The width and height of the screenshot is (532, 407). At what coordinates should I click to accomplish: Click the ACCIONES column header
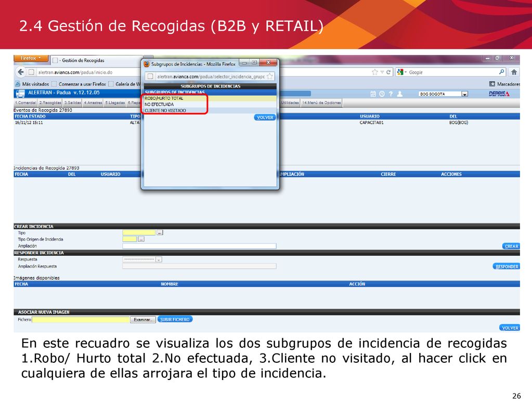pyautogui.click(x=451, y=174)
